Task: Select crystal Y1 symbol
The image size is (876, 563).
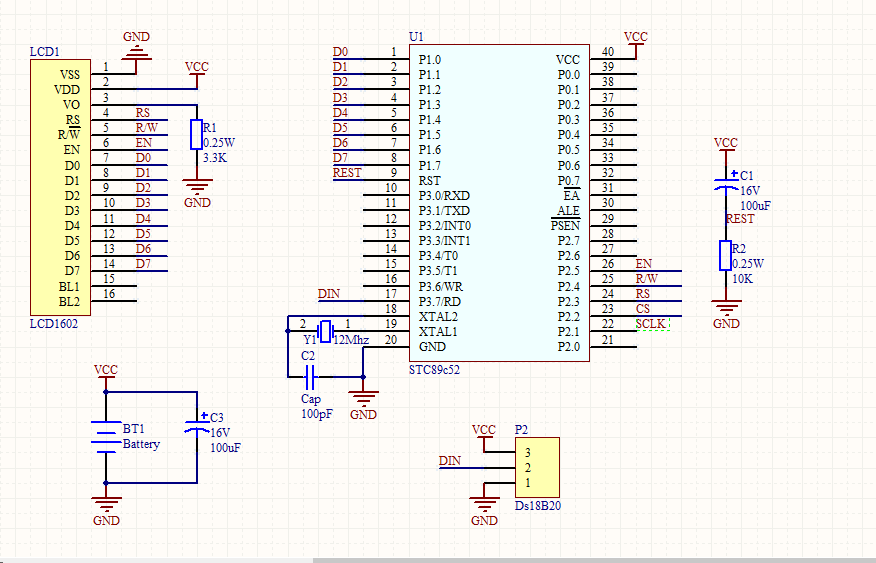Action: [x=323, y=331]
